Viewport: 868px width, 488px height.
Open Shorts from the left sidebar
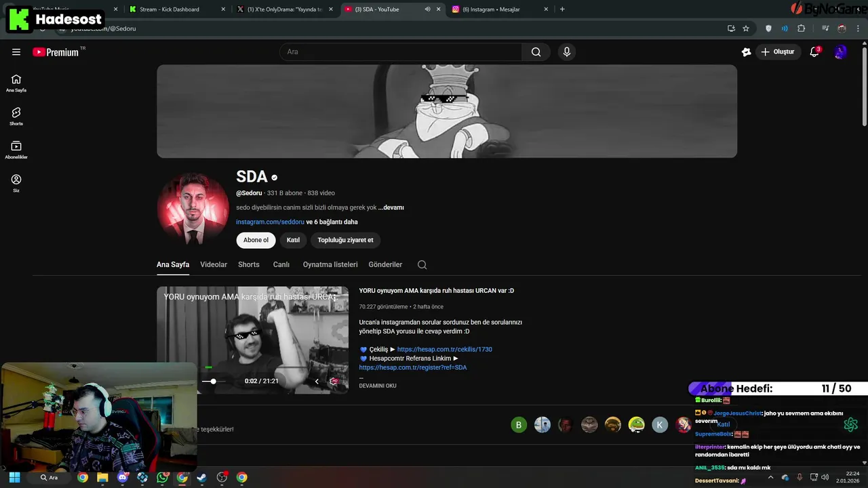tap(16, 117)
